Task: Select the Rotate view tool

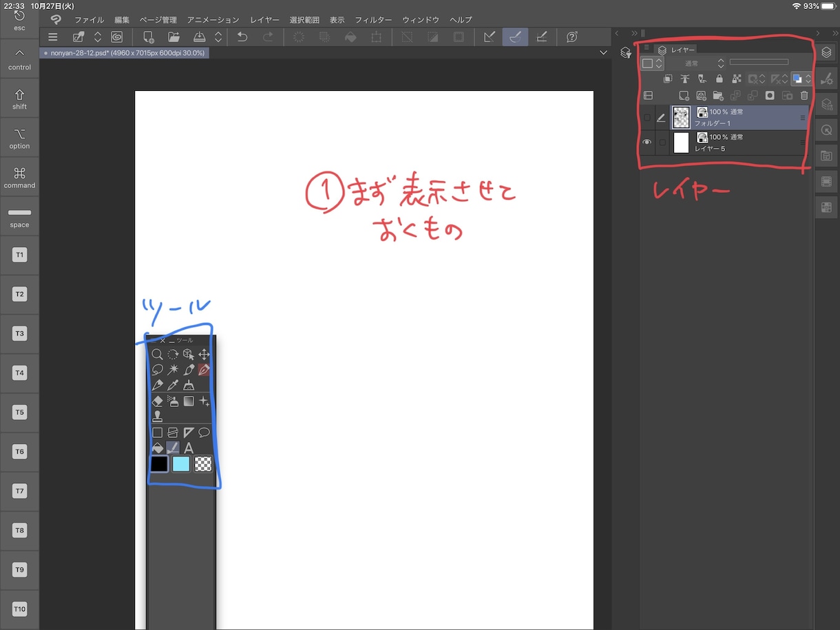Action: [x=173, y=355]
